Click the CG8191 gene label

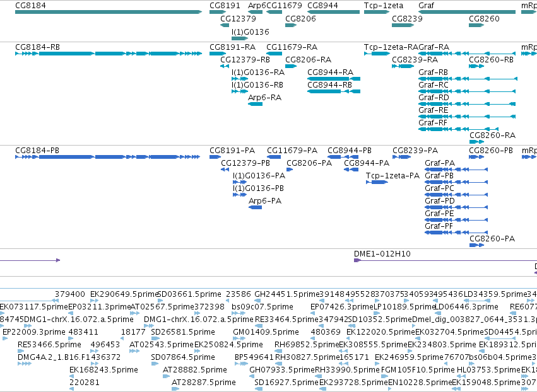[x=225, y=6]
